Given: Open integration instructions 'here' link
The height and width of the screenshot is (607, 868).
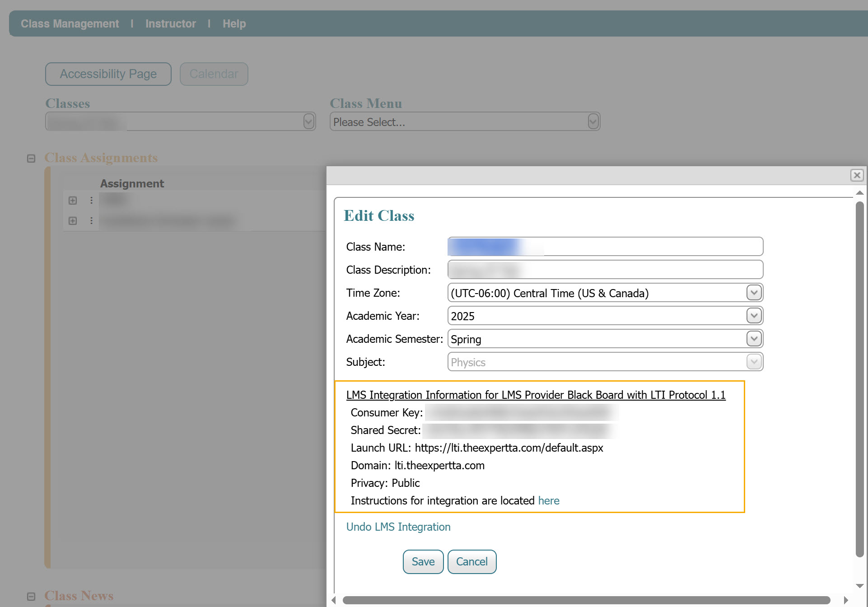Looking at the screenshot, I should point(548,501).
